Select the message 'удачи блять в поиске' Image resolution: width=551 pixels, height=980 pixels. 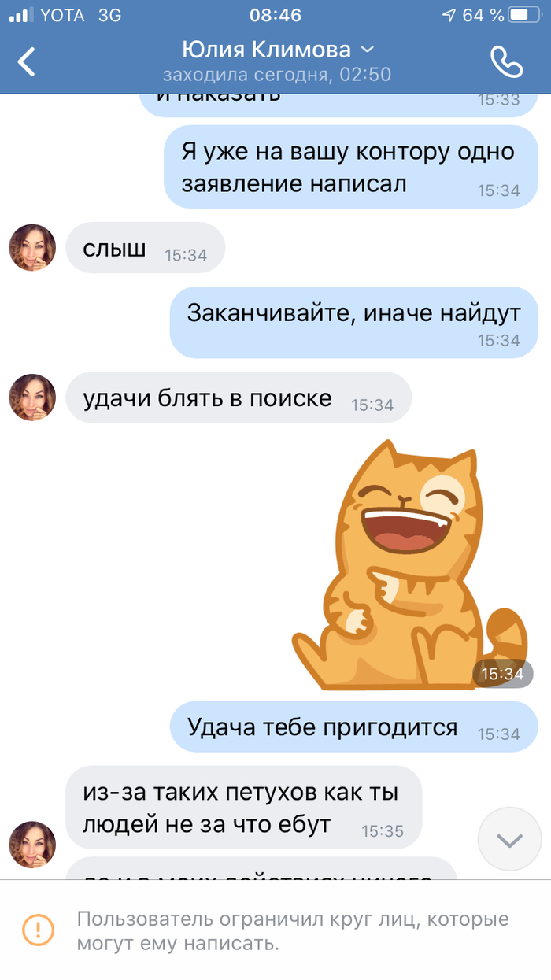[x=239, y=398]
